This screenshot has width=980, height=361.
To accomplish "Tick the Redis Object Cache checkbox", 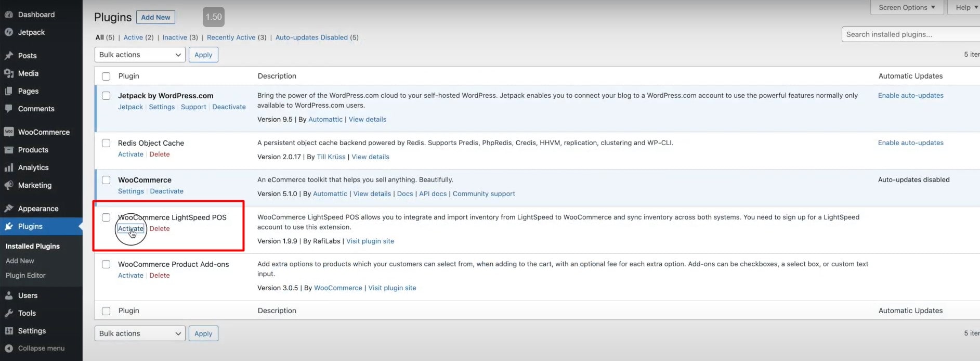I will coord(106,143).
